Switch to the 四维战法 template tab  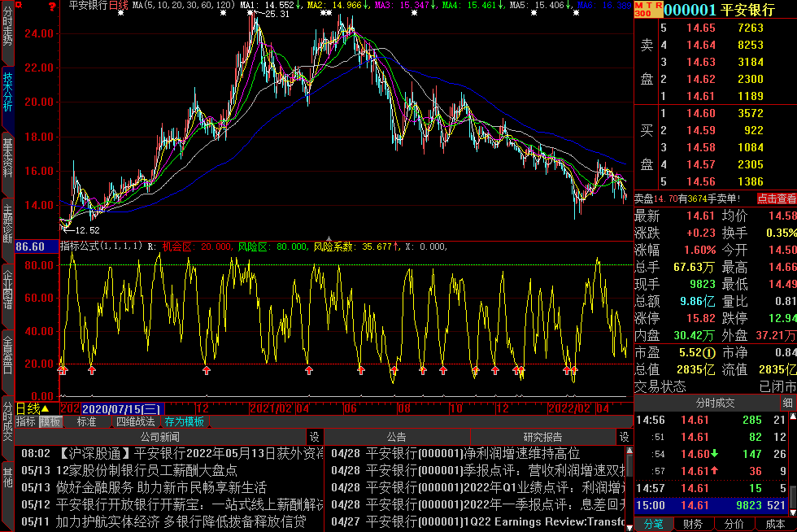(x=135, y=421)
